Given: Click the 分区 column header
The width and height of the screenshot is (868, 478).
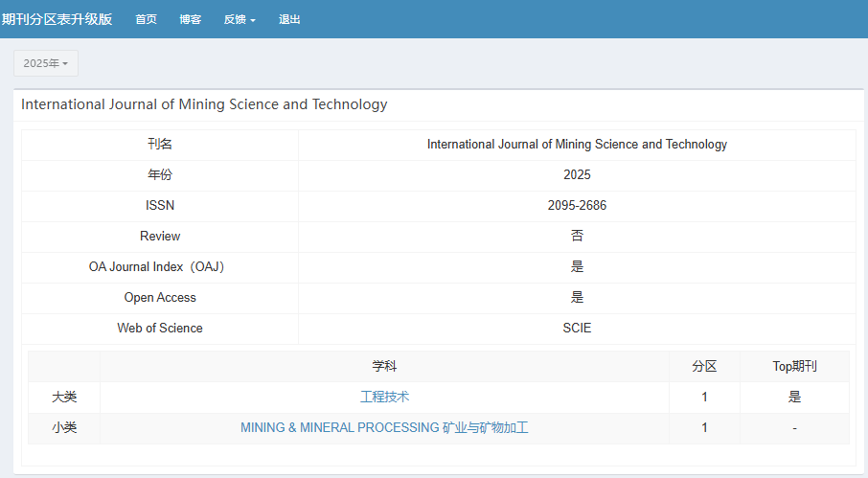Looking at the screenshot, I should [x=704, y=366].
